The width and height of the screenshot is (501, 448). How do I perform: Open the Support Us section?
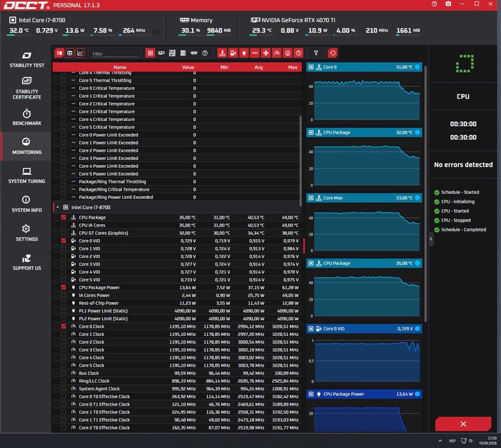[x=27, y=262]
